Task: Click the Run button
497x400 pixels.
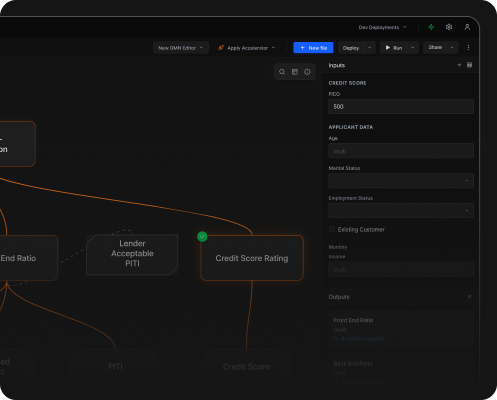Action: 394,48
